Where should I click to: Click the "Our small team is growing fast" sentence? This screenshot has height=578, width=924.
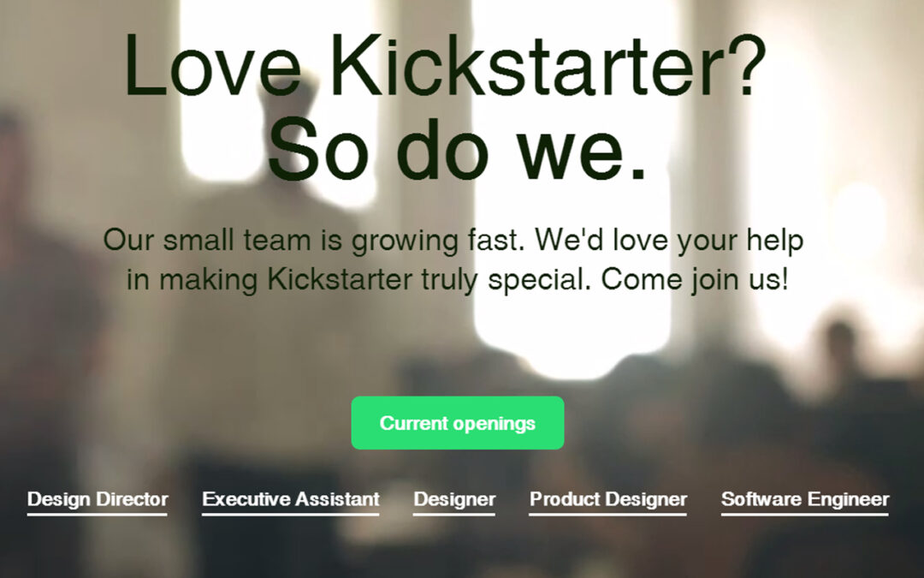[x=313, y=241]
